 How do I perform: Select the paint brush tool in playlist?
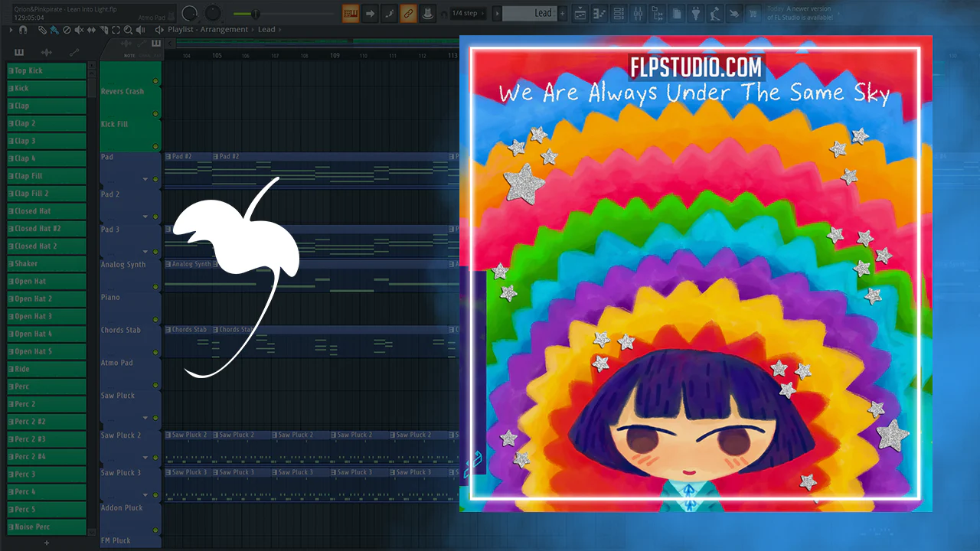54,30
